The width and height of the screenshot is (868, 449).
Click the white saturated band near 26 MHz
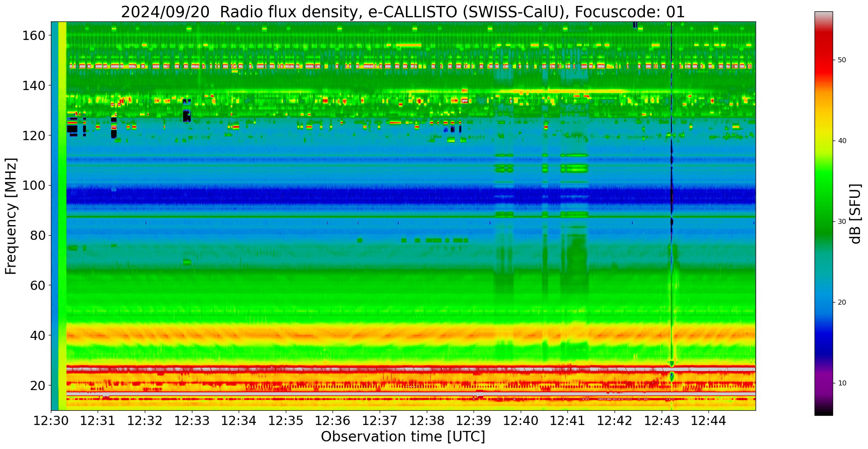tap(411, 369)
